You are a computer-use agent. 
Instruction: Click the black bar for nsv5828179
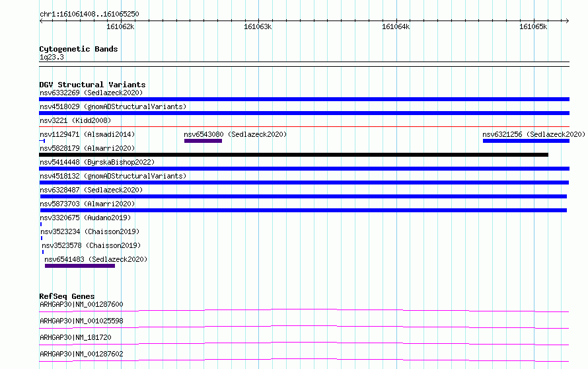click(293, 155)
